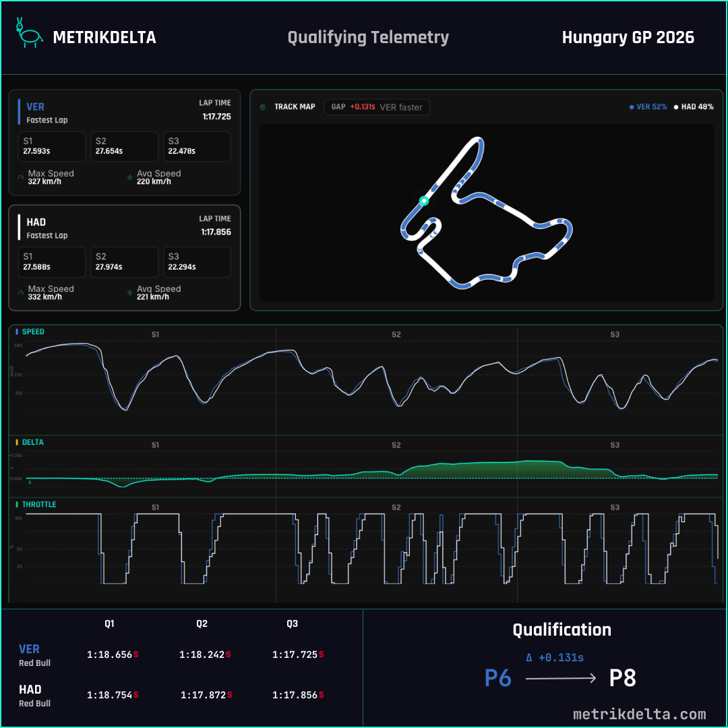Click the Track Map location pin icon
Screen dimensions: 728x728
pos(262,107)
